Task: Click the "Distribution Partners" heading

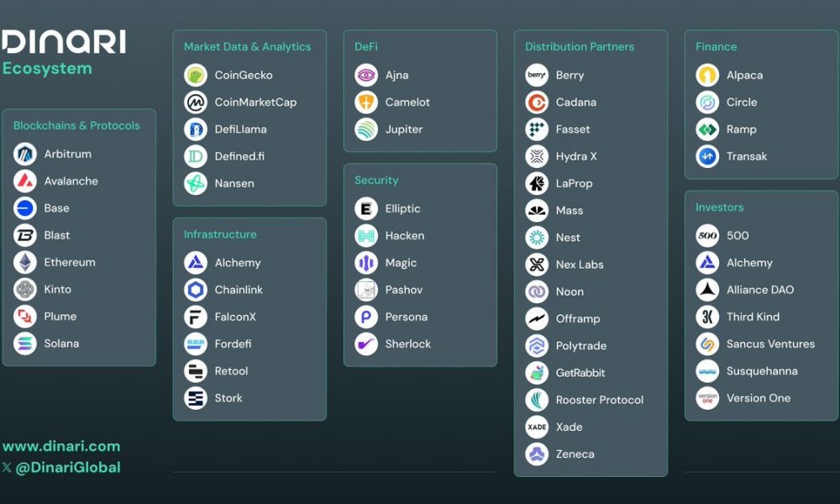Action: point(580,46)
